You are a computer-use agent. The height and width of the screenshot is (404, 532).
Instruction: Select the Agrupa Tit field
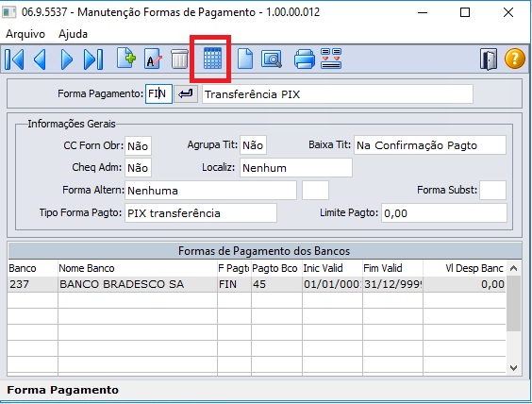253,145
